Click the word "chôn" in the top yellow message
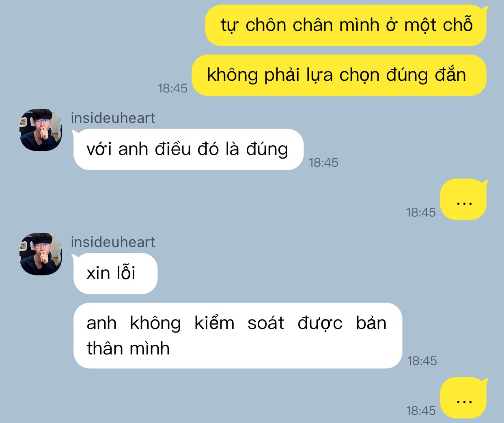The width and height of the screenshot is (504, 423). pos(266,25)
